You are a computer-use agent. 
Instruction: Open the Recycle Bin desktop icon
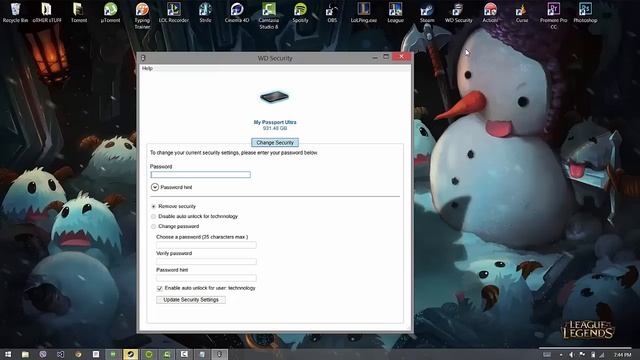click(x=15, y=12)
